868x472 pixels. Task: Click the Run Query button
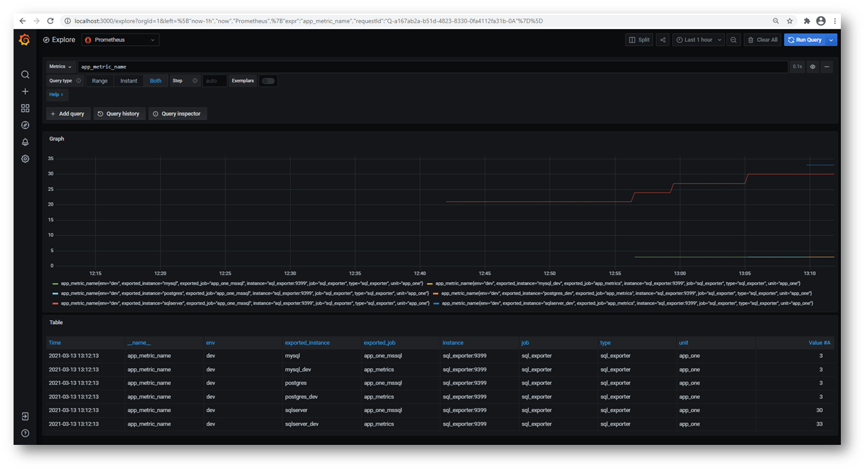click(x=805, y=40)
